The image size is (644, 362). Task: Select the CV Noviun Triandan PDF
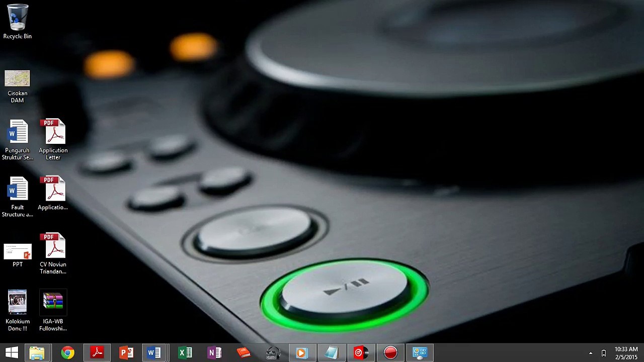[53, 253]
